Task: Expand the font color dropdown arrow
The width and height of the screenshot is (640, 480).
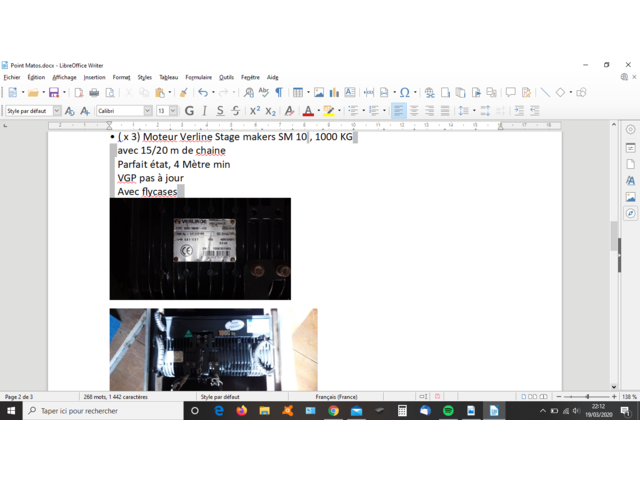Action: click(x=318, y=111)
